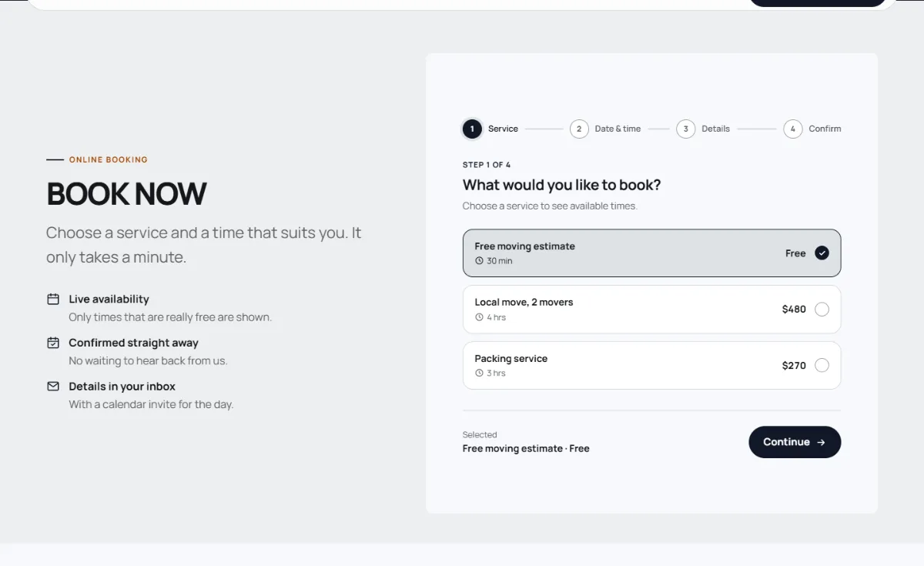Click the step 2 circle for Date & time
The image size is (924, 566).
pyautogui.click(x=579, y=129)
